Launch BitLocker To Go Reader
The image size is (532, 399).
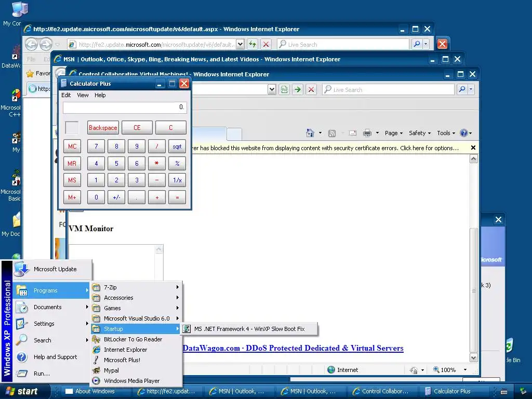coord(136,339)
